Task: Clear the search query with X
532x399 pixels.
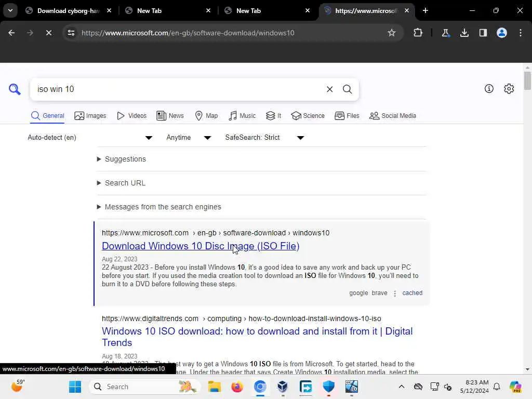Action: (329, 89)
